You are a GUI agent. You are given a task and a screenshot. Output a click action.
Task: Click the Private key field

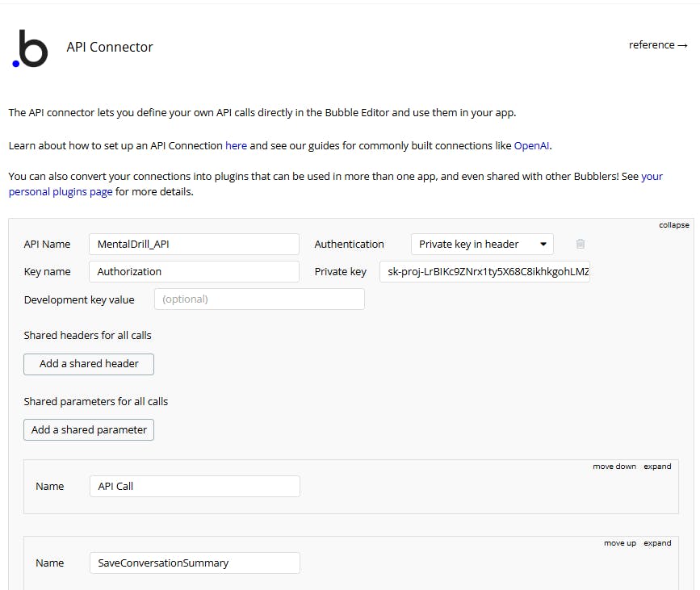pos(484,271)
